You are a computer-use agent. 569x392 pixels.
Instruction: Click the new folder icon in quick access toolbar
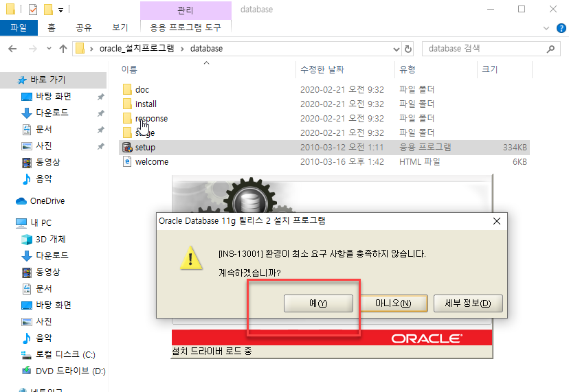pyautogui.click(x=48, y=10)
